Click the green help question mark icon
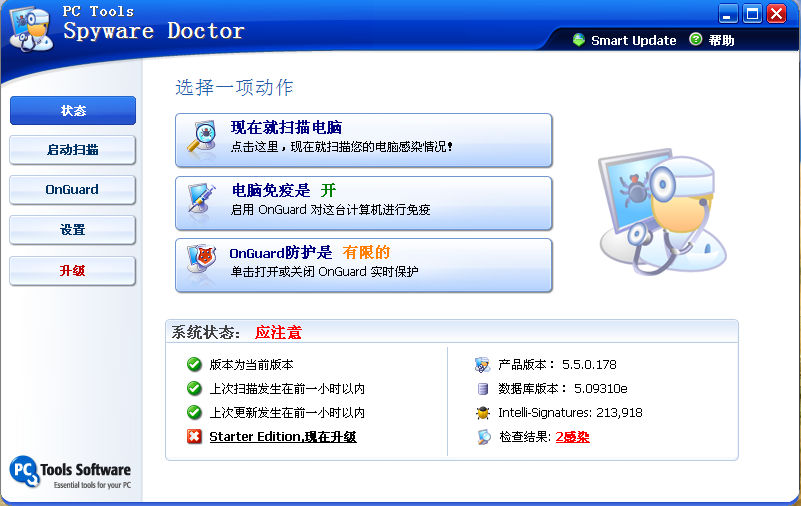Screen dimensions: 801x506 (x=696, y=39)
